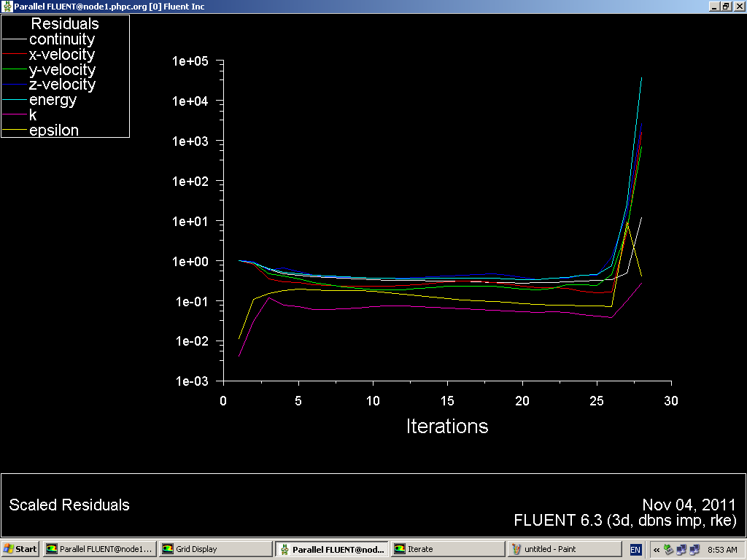Select the epsilon legend label
This screenshot has width=747, height=560.
coord(53,131)
